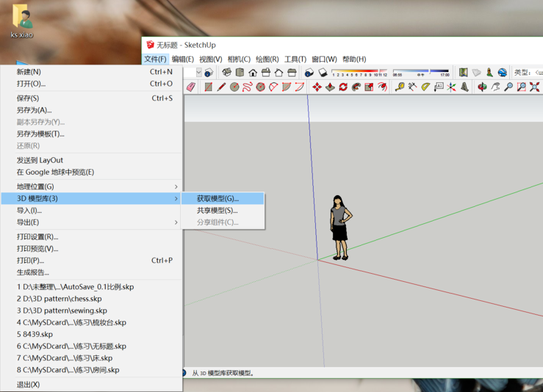Image resolution: width=543 pixels, height=392 pixels.
Task: Select the Zoom magnifier tool
Action: point(508,87)
